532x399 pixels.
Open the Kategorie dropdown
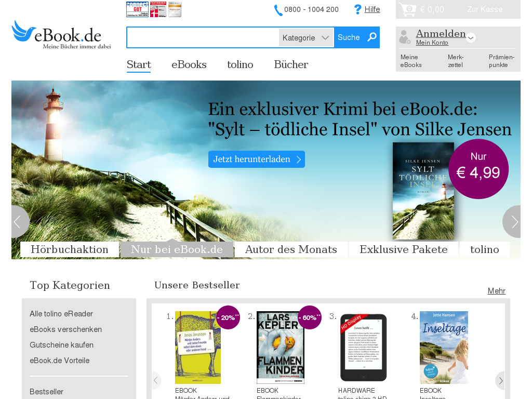[305, 37]
